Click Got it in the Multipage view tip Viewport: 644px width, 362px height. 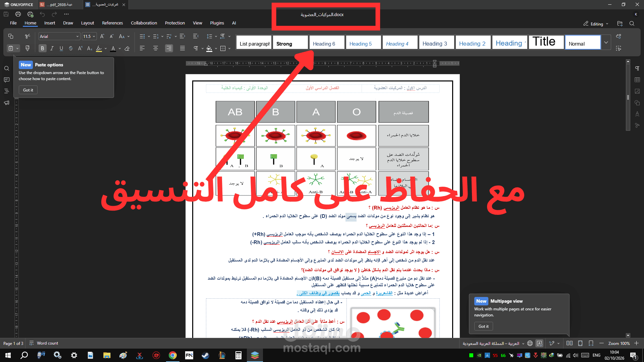(483, 326)
